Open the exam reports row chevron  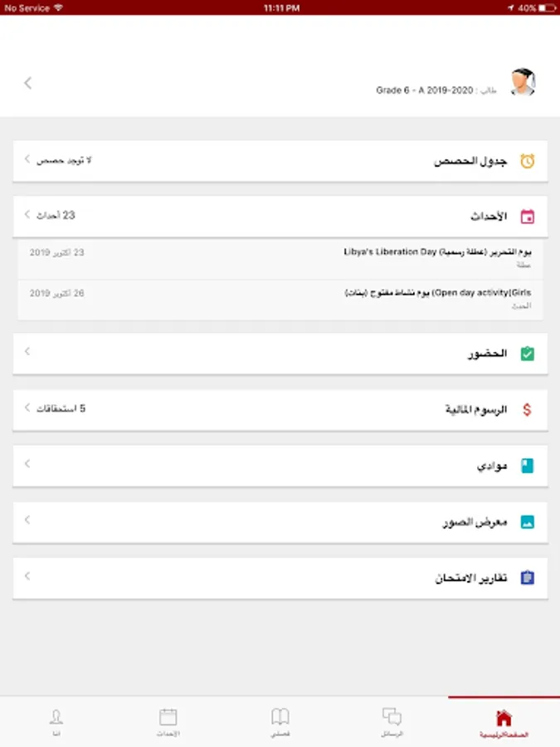27,575
